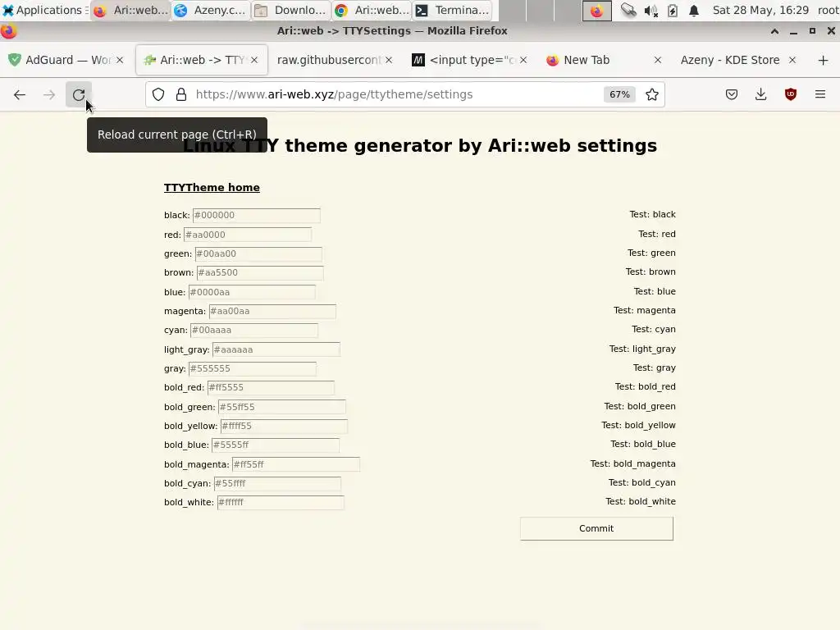
Task: Bookmark this page with the star
Action: pos(652,95)
